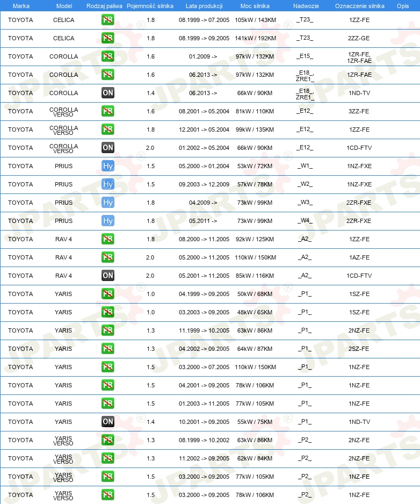This screenshot has height=504, width=420.
Task: Click the Moc silnika column header
Action: [x=255, y=6]
